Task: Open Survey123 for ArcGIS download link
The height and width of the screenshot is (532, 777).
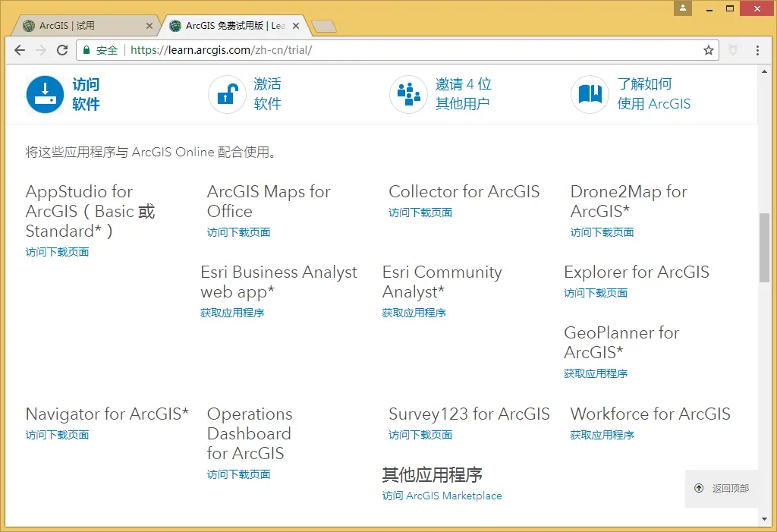Action: (x=420, y=436)
